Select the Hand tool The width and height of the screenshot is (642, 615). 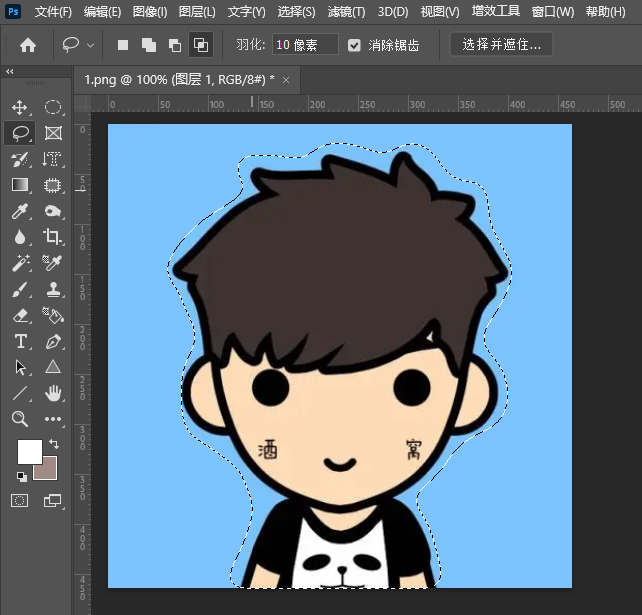point(53,393)
